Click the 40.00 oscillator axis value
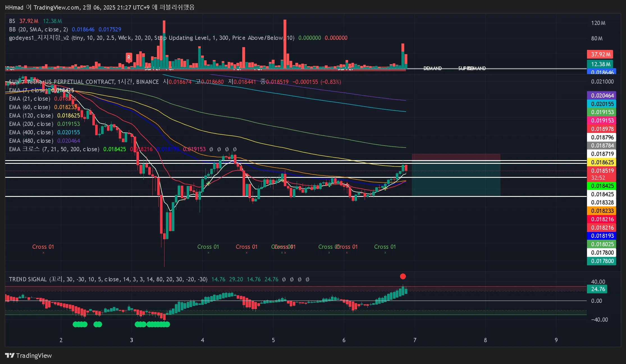The image size is (626, 364). tap(598, 282)
